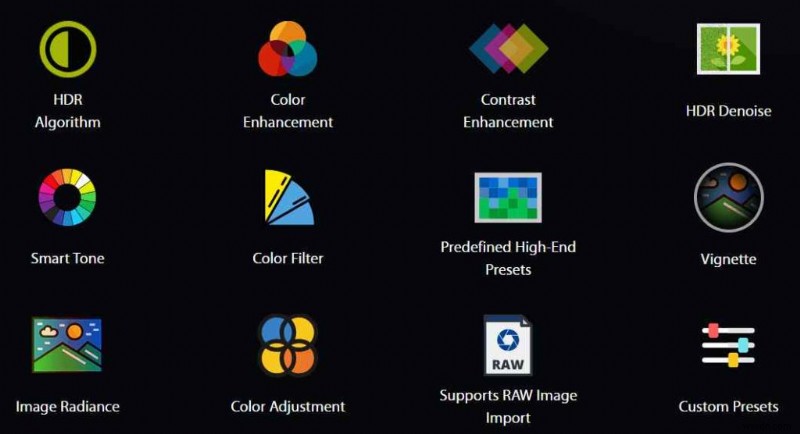Select the Color Enhancement text label
The width and height of the screenshot is (800, 434).
(288, 111)
